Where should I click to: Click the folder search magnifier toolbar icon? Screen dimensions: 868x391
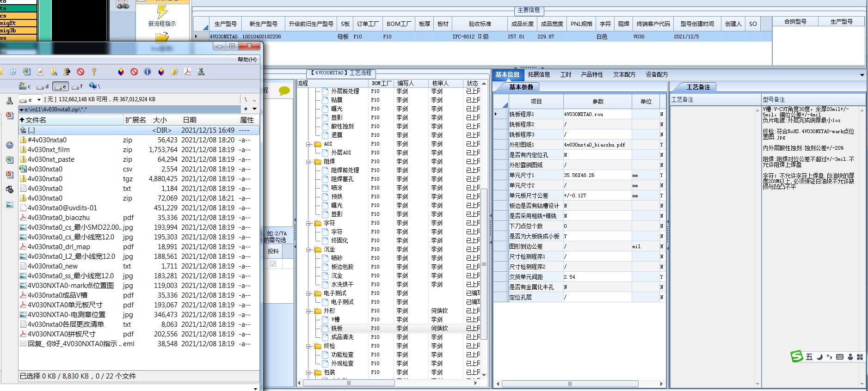click(174, 72)
